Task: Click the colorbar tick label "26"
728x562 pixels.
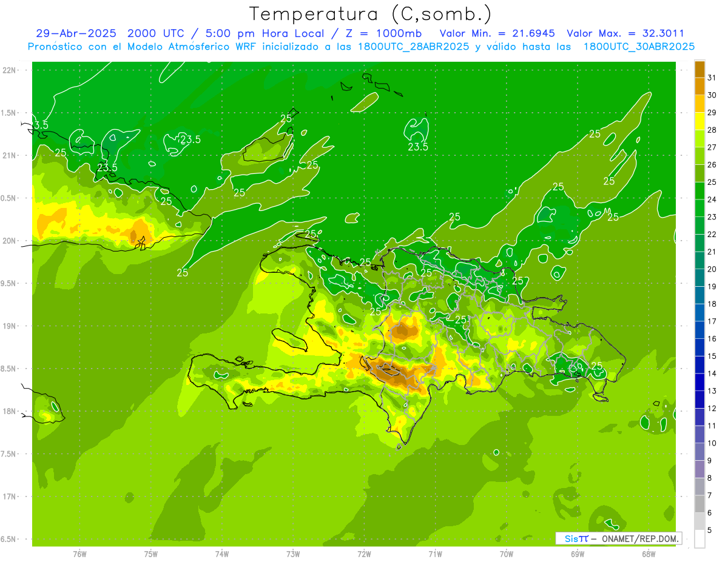Action: pos(712,165)
